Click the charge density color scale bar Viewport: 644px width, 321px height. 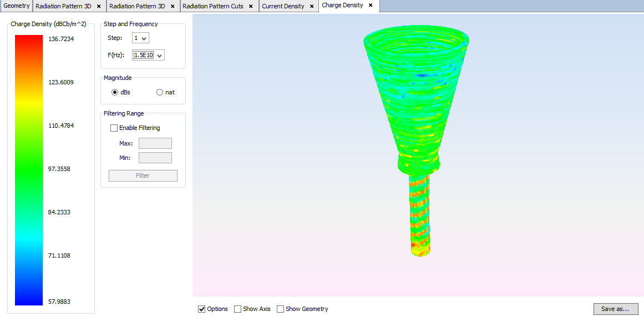[x=29, y=170]
